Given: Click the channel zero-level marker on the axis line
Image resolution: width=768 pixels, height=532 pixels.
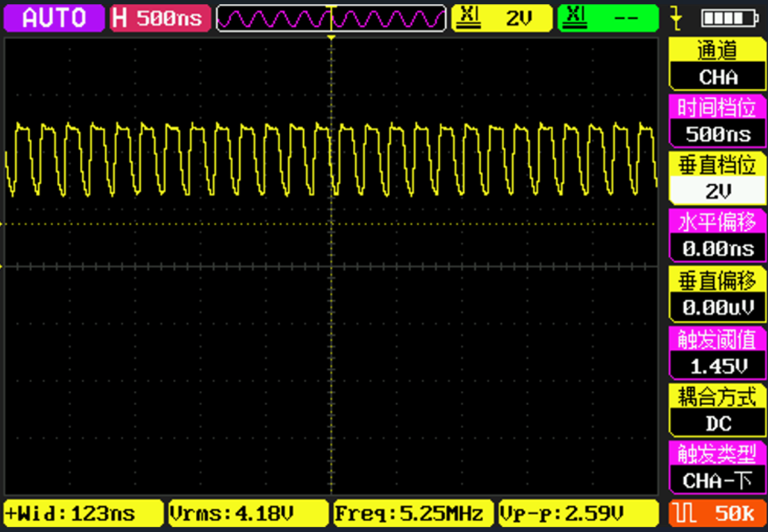Looking at the screenshot, I should pyautogui.click(x=2, y=267).
